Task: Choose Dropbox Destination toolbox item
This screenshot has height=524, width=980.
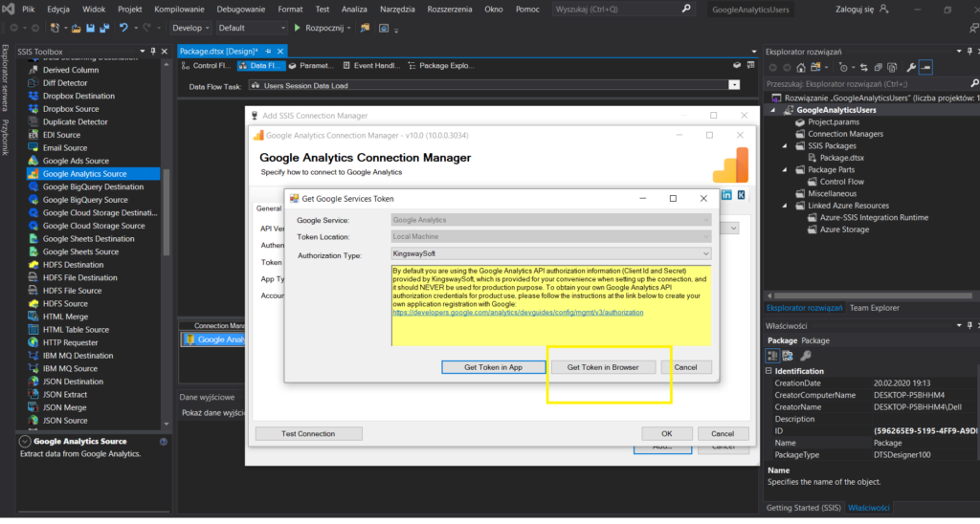Action: [x=78, y=96]
